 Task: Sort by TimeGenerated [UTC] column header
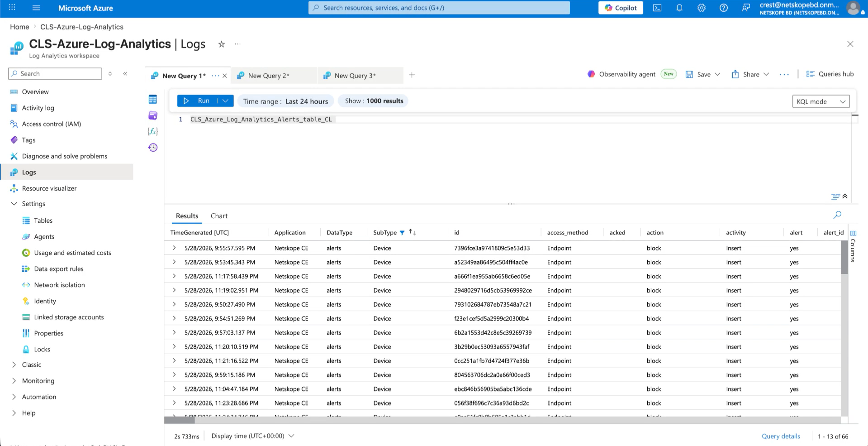point(199,232)
